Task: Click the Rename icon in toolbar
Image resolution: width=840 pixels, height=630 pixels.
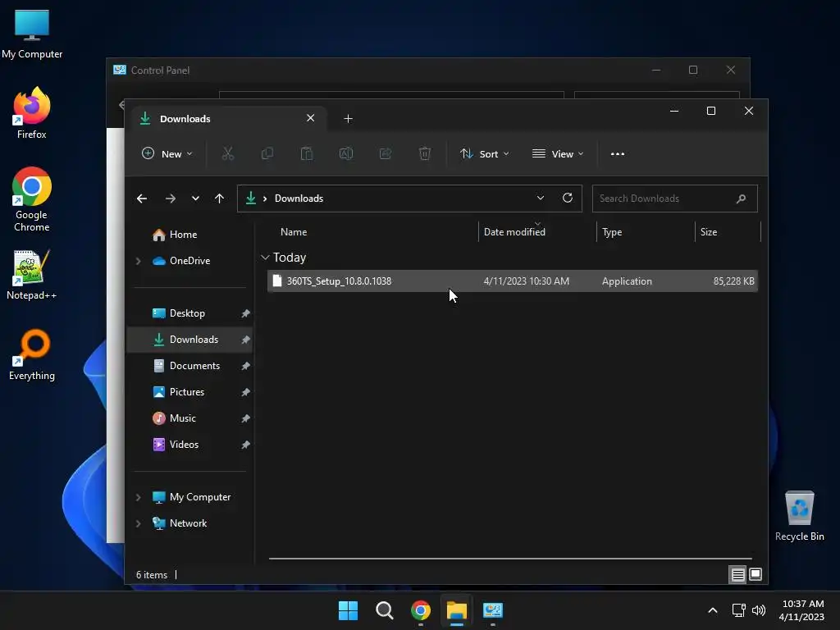Action: [x=346, y=153]
